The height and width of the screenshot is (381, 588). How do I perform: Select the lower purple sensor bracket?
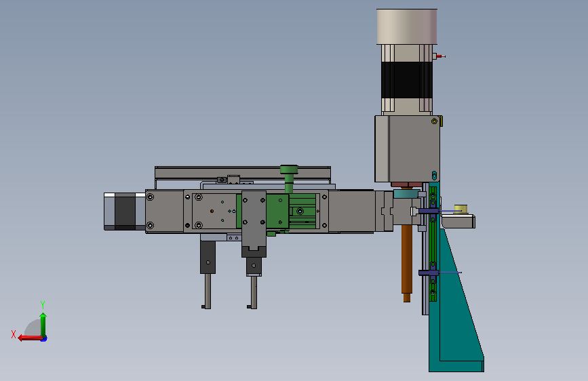coord(428,273)
